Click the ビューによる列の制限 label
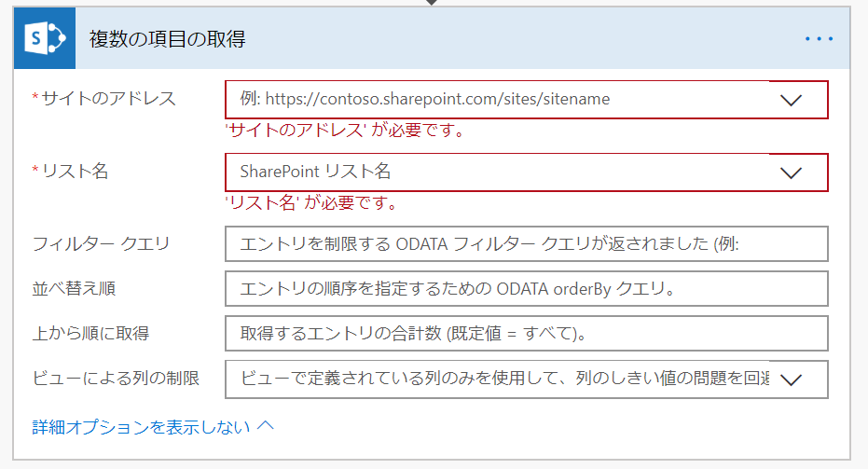This screenshot has height=469, width=868. (x=116, y=379)
